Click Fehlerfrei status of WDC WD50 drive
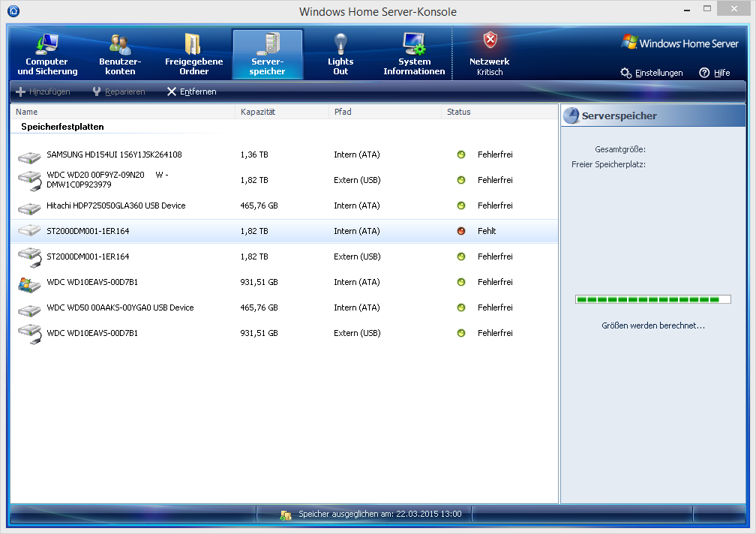This screenshot has width=756, height=534. click(x=495, y=308)
